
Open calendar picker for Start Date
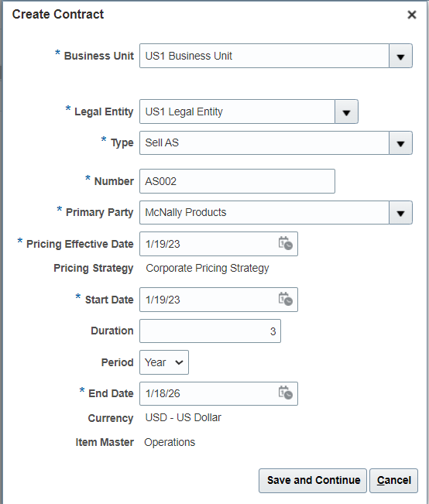tap(285, 299)
